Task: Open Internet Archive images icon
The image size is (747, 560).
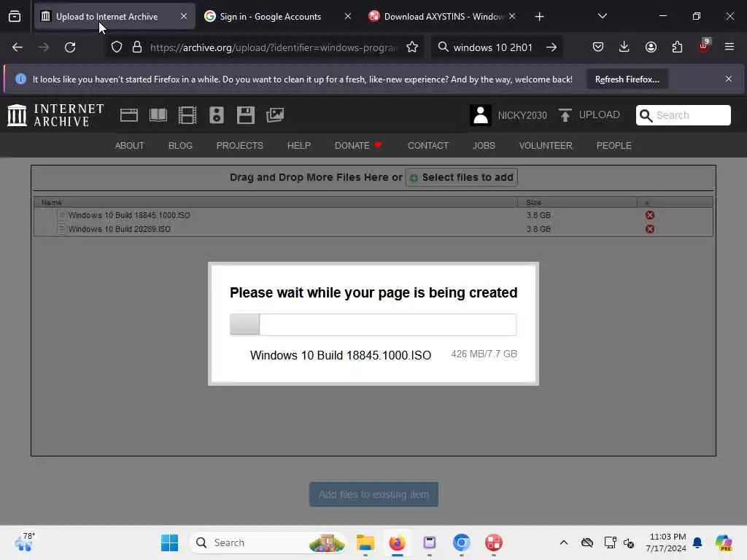Action: 275,115
